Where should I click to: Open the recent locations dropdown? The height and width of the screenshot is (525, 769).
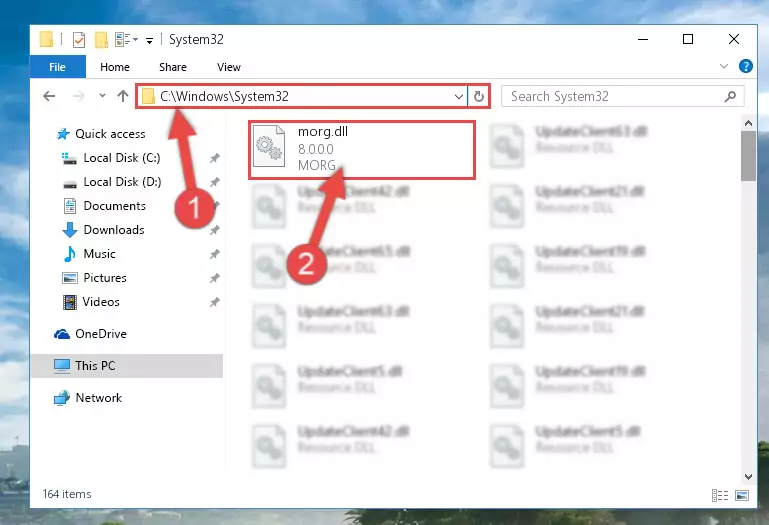(102, 96)
